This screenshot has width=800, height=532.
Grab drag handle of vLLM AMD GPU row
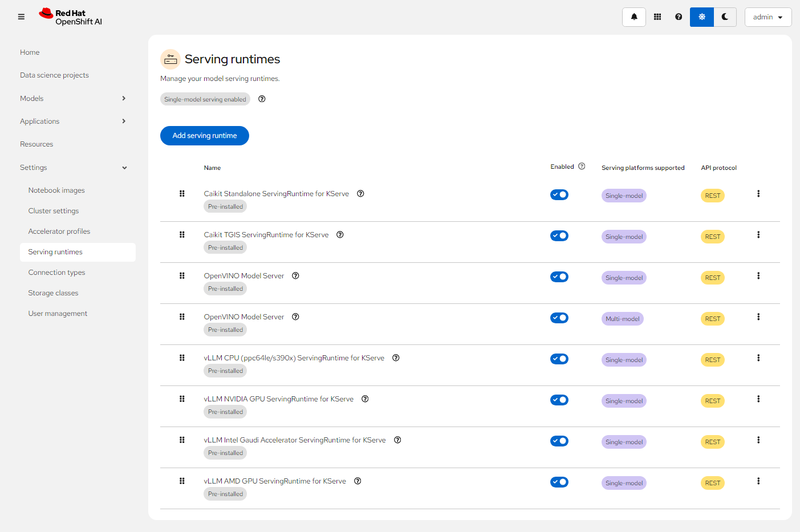point(182,481)
